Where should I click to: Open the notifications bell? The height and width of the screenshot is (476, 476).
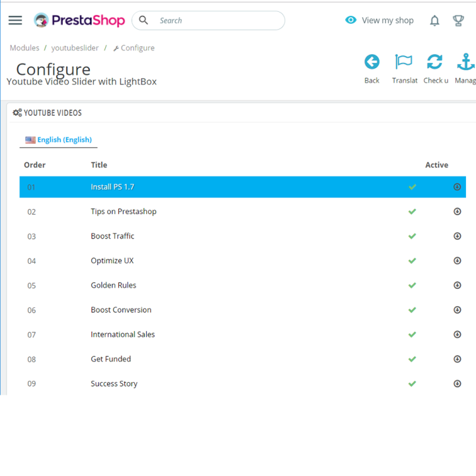pos(434,20)
